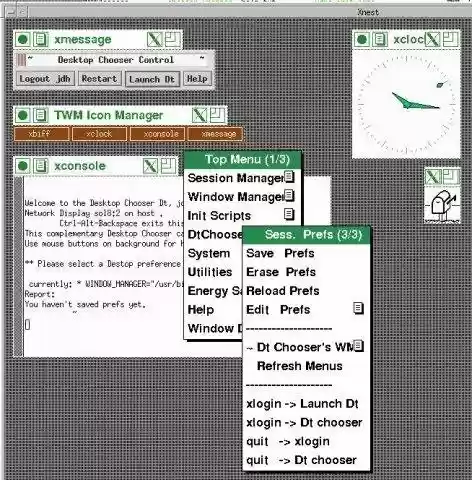The image size is (472, 480).
Task: Select Energy Saver entry in Top Menu
Action: point(214,291)
